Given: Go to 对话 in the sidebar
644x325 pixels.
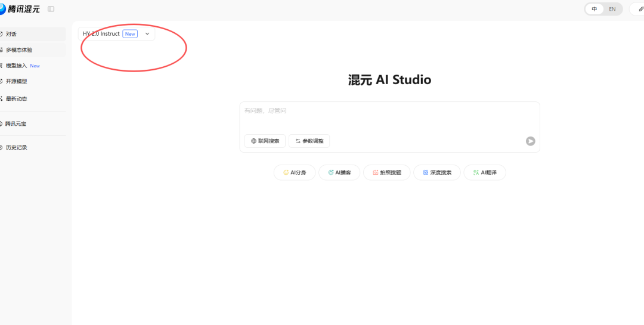Looking at the screenshot, I should pos(11,34).
